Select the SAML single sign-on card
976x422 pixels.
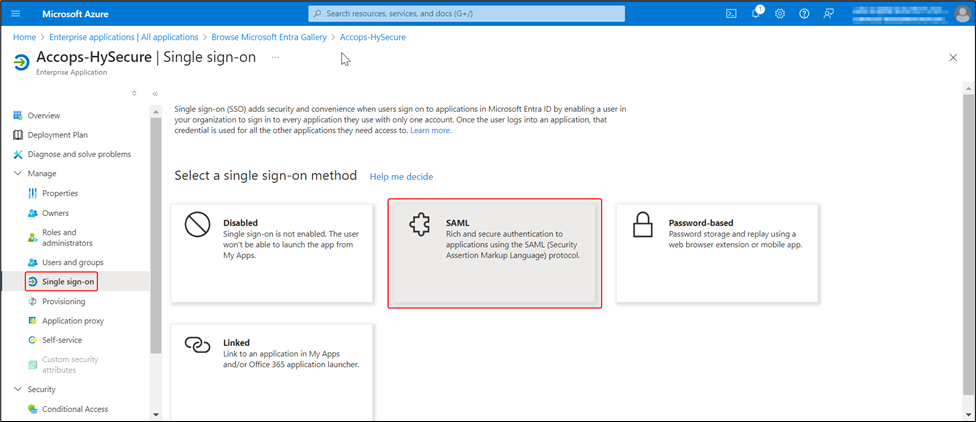[495, 254]
